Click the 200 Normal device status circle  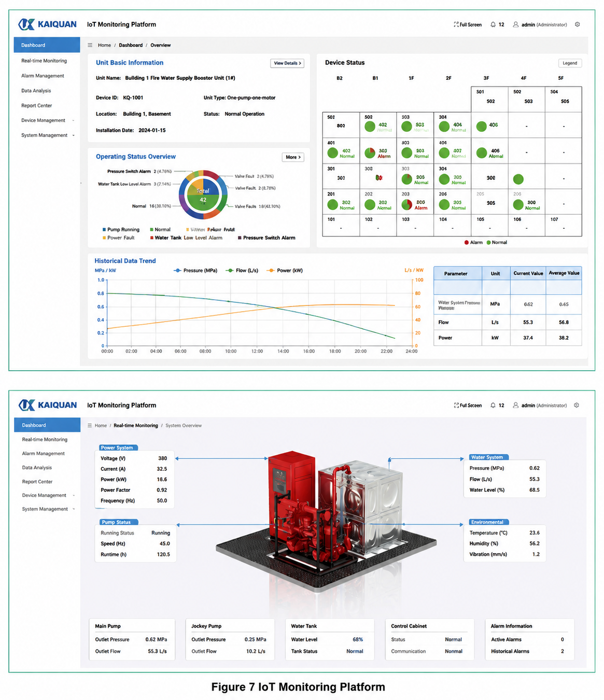(x=444, y=179)
